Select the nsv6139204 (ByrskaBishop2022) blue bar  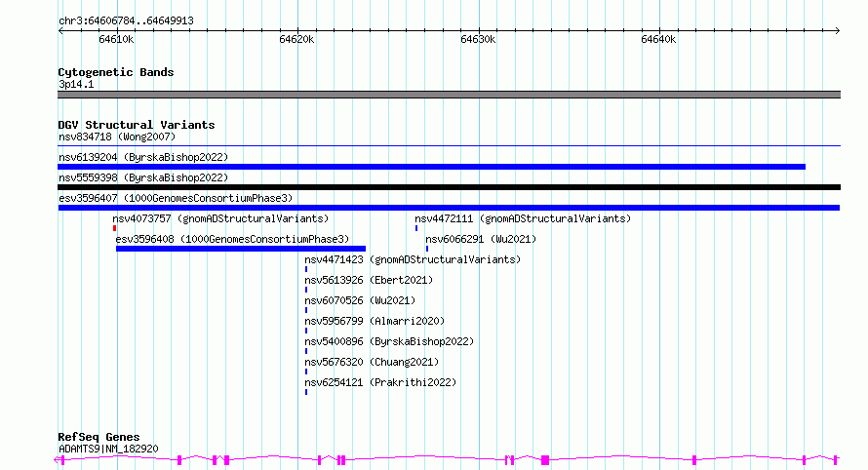tap(431, 167)
